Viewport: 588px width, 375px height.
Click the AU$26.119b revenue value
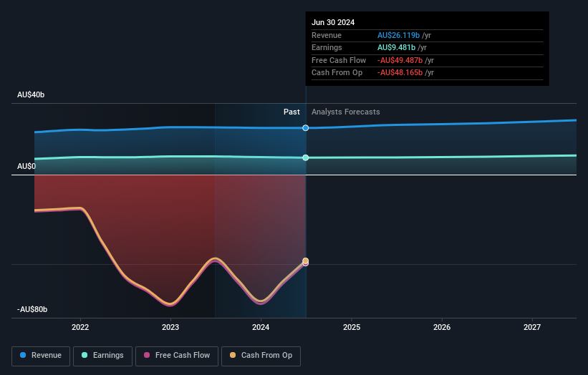pyautogui.click(x=399, y=35)
